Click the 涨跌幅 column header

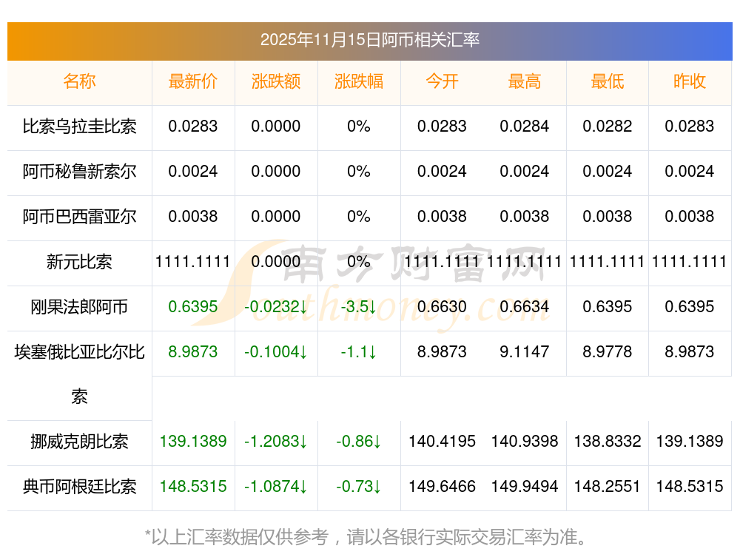click(x=359, y=81)
